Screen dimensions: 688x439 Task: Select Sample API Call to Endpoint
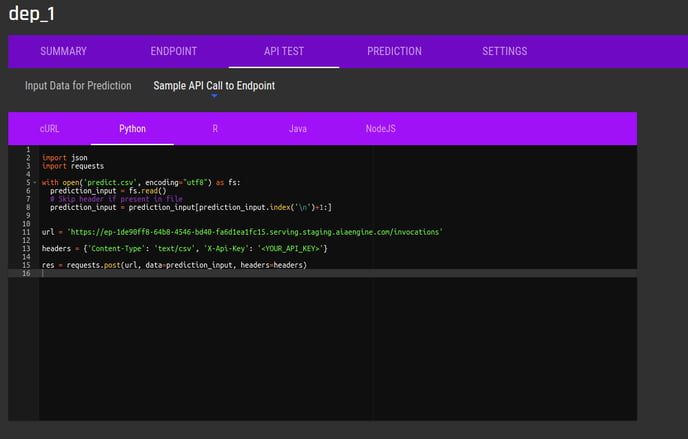tap(214, 86)
